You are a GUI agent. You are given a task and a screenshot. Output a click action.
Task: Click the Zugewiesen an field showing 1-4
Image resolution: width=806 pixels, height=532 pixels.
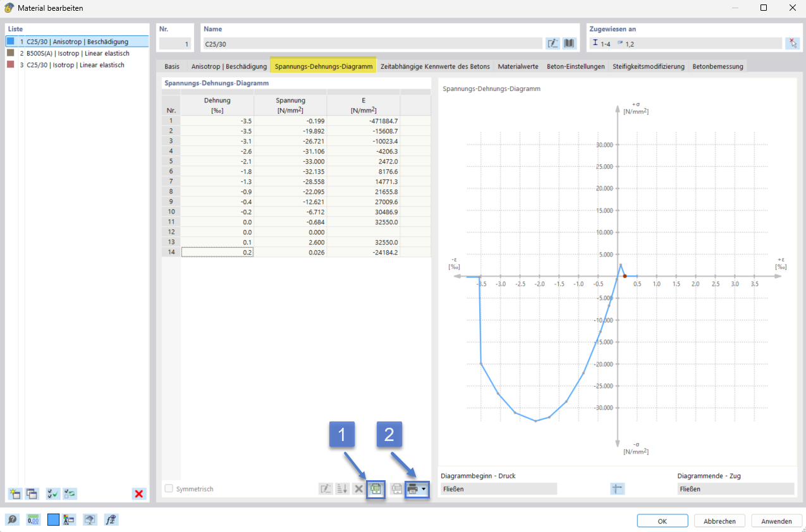coord(685,44)
